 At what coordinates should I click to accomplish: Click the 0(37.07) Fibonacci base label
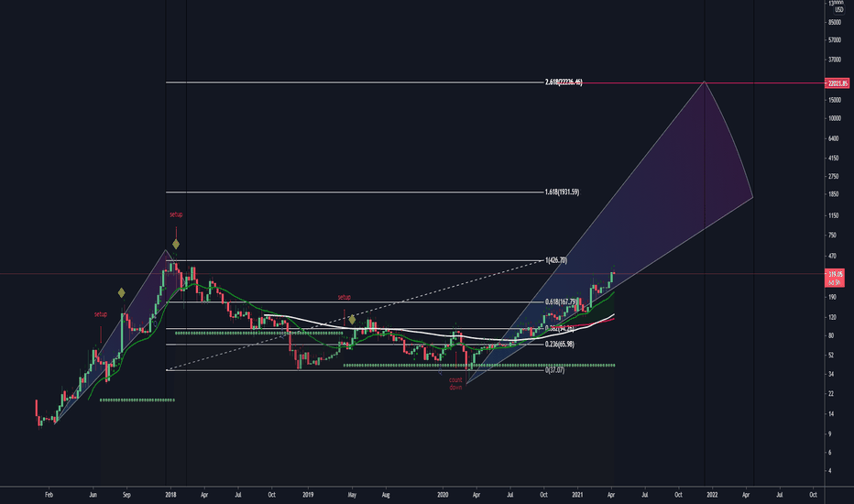click(554, 370)
